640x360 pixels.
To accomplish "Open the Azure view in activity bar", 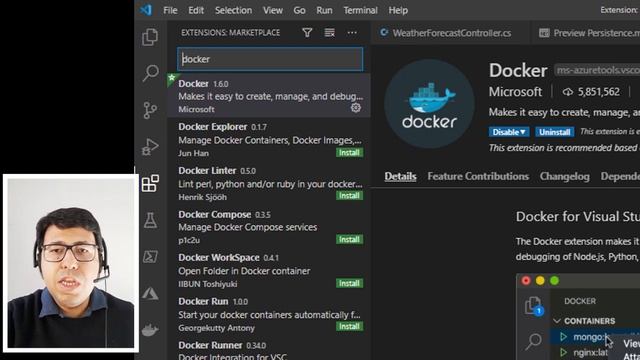I will [x=150, y=293].
